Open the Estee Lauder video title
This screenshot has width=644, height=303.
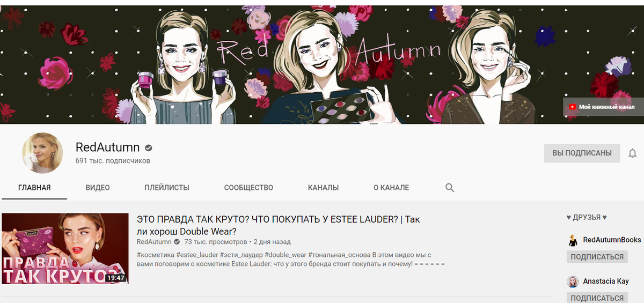[278, 225]
